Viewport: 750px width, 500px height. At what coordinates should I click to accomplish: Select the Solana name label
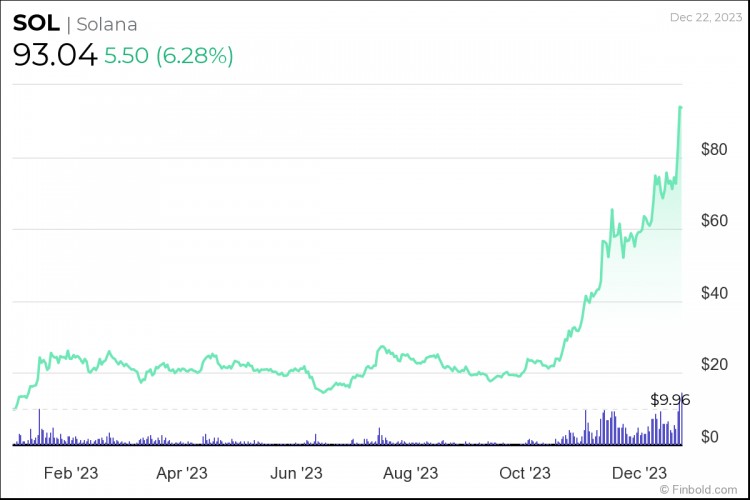(105, 24)
